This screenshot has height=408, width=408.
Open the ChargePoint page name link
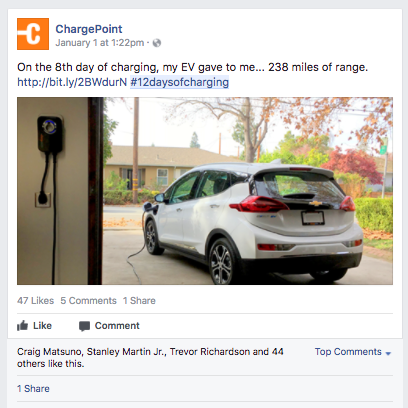coord(89,29)
